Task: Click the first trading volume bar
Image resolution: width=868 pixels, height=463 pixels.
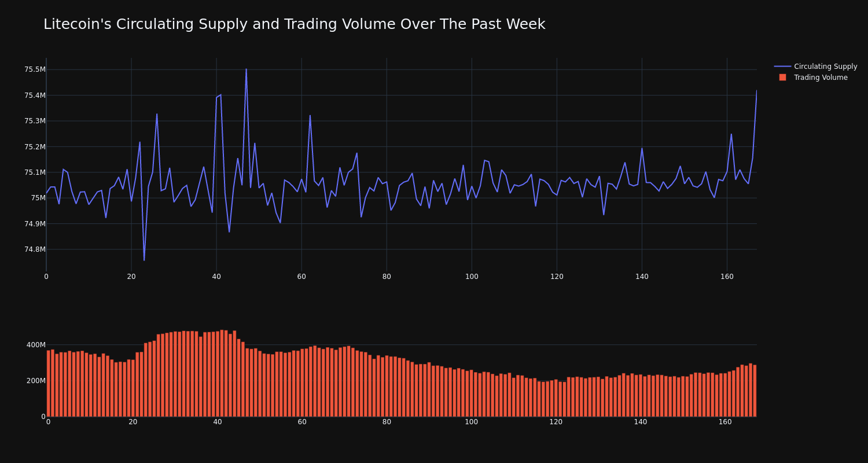Action: (x=48, y=383)
